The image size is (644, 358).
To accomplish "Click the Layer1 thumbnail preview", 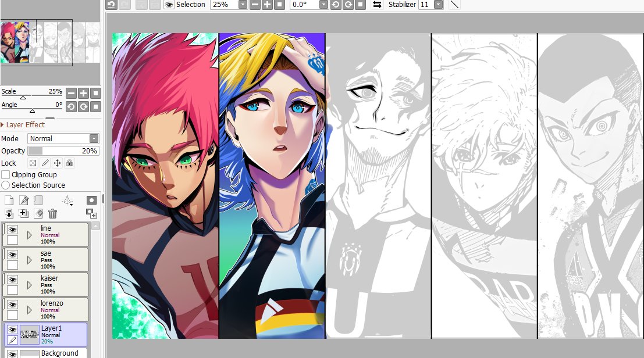I will coord(30,334).
